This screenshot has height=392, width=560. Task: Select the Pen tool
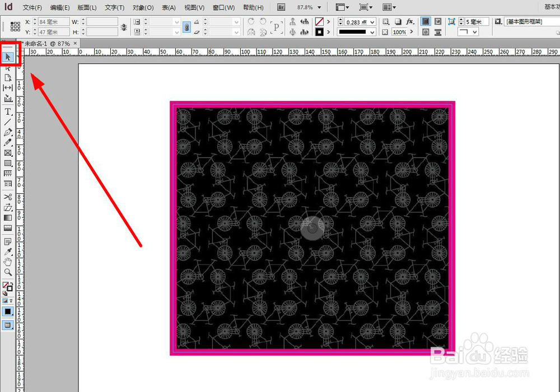point(8,133)
